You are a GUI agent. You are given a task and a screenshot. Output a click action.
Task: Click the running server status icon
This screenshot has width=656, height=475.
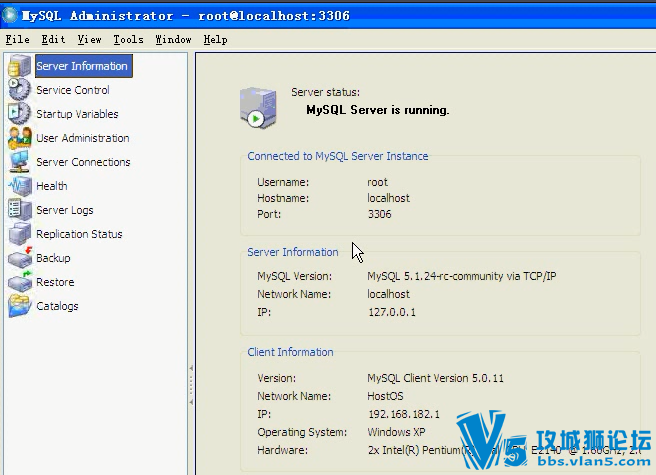pyautogui.click(x=258, y=108)
